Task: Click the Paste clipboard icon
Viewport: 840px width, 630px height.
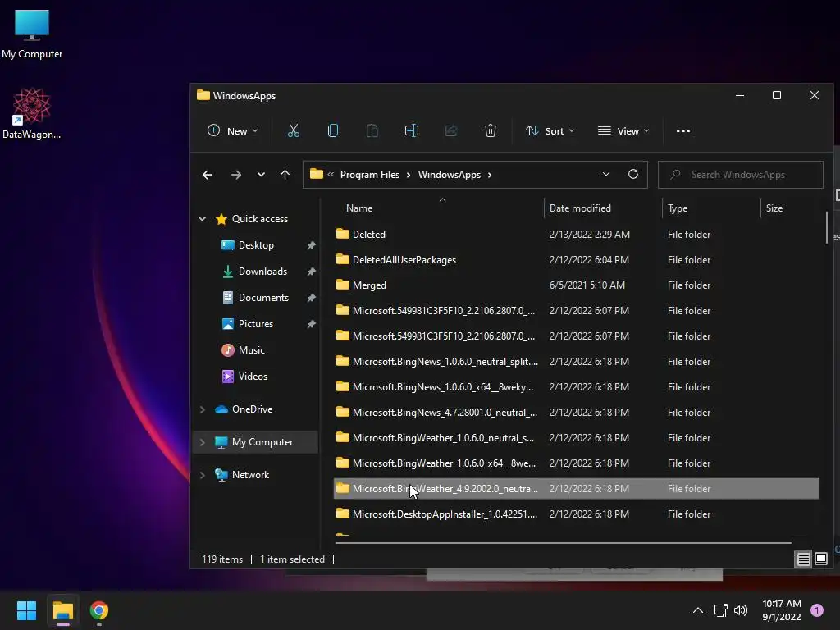Action: click(372, 130)
